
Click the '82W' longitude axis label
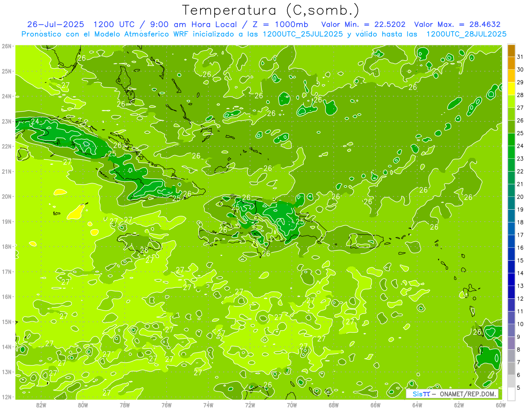[41, 405]
